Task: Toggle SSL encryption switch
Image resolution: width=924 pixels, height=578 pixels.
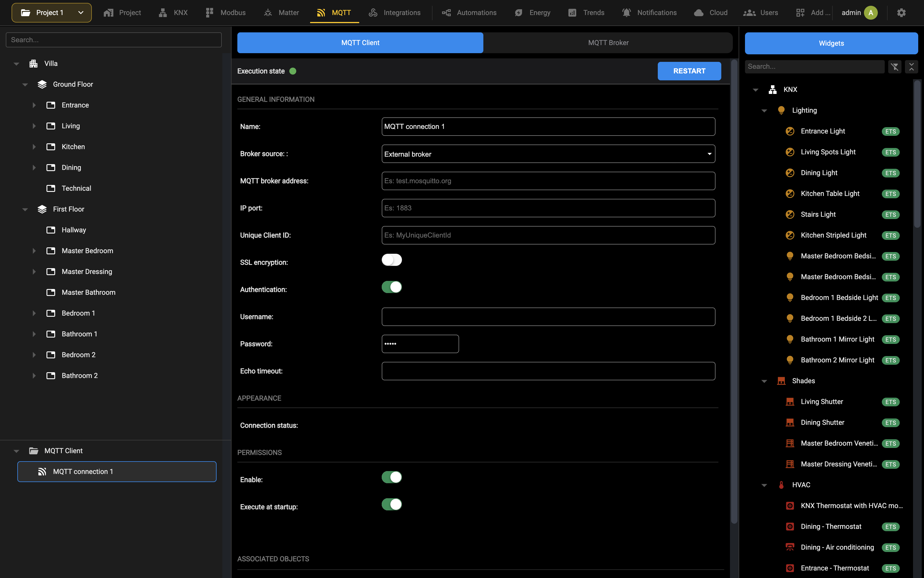Action: [392, 260]
